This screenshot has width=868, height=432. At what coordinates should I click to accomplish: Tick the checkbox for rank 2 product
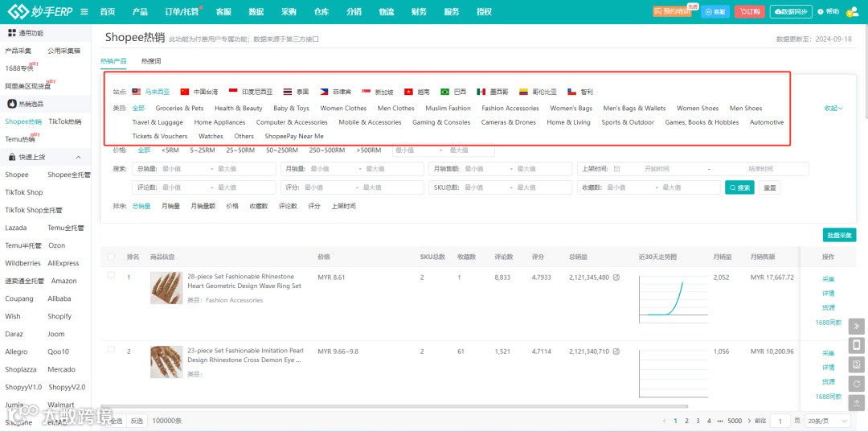point(111,349)
